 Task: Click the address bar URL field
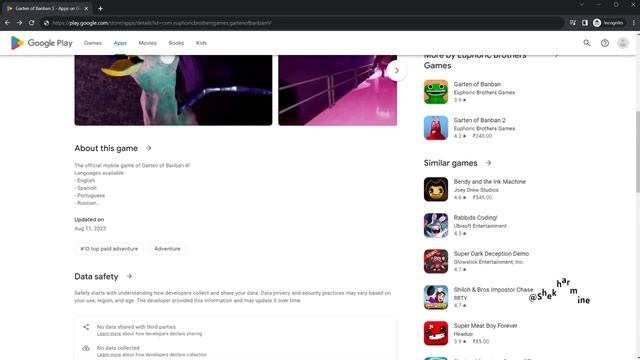[x=302, y=23]
